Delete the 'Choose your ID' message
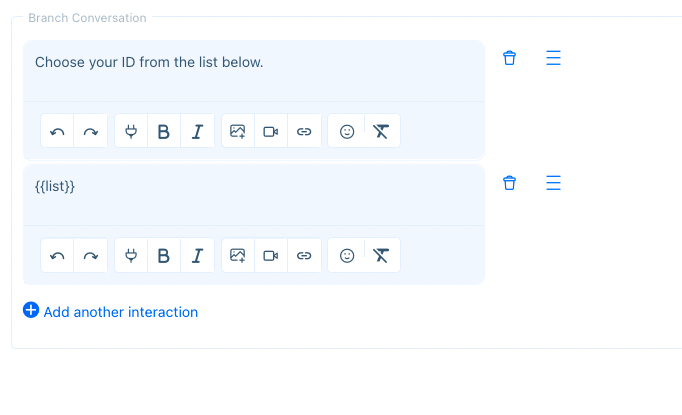Viewport: 682px width, 415px height. click(x=509, y=58)
